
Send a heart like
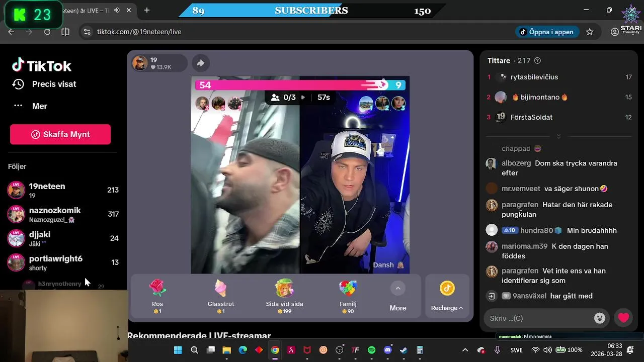pos(623,318)
